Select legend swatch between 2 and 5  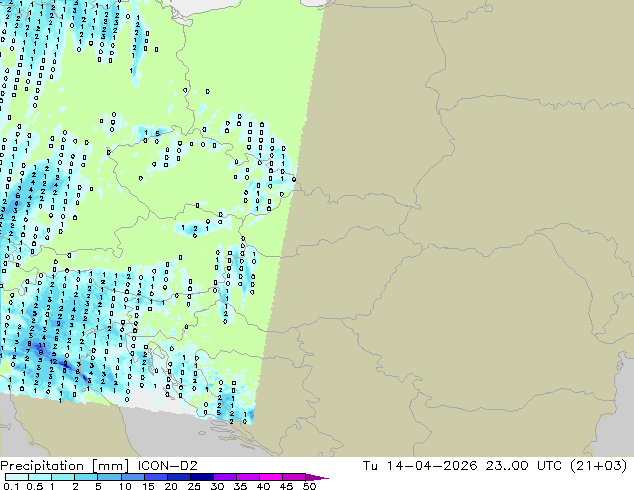click(x=86, y=477)
